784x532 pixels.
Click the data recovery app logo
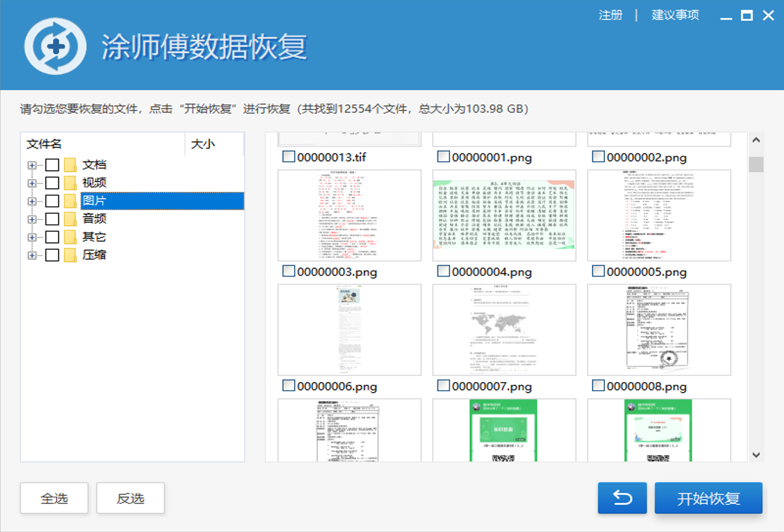(x=55, y=46)
